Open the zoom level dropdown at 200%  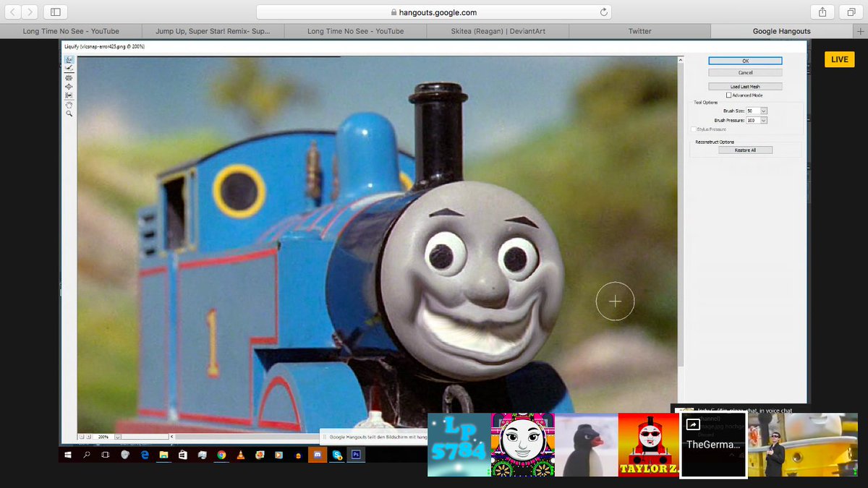click(117, 437)
